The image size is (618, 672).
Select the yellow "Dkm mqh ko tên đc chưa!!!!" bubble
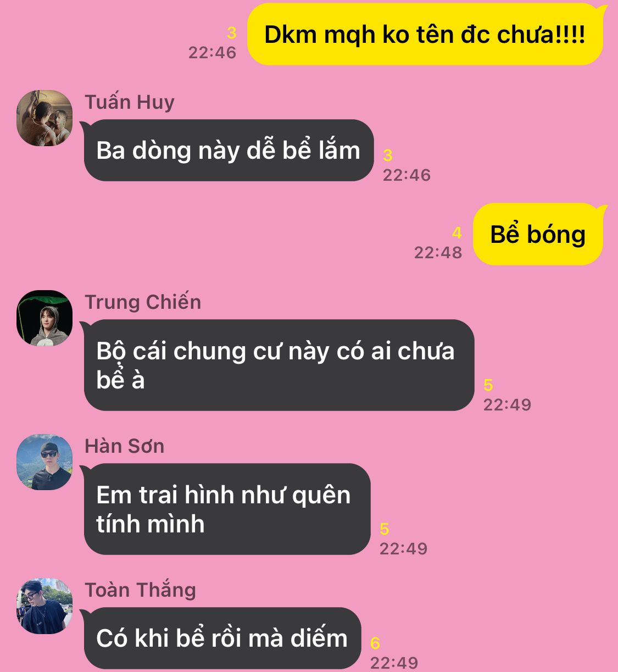pyautogui.click(x=425, y=34)
